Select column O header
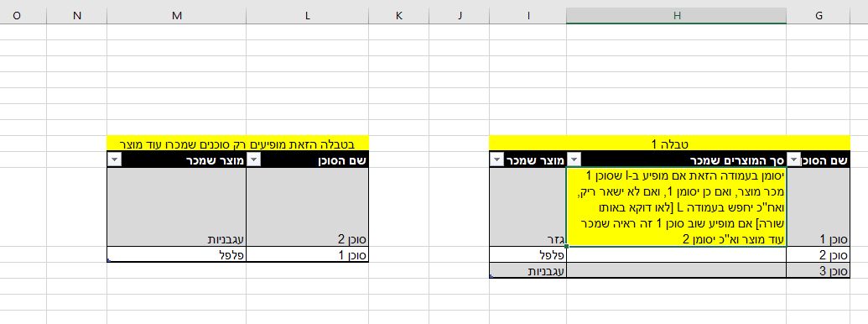 click(17, 16)
